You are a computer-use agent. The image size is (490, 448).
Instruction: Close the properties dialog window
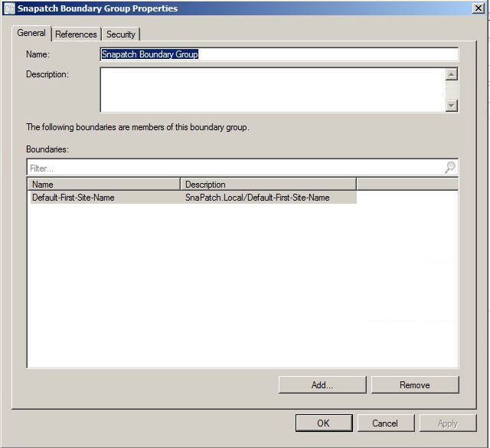coord(478,8)
